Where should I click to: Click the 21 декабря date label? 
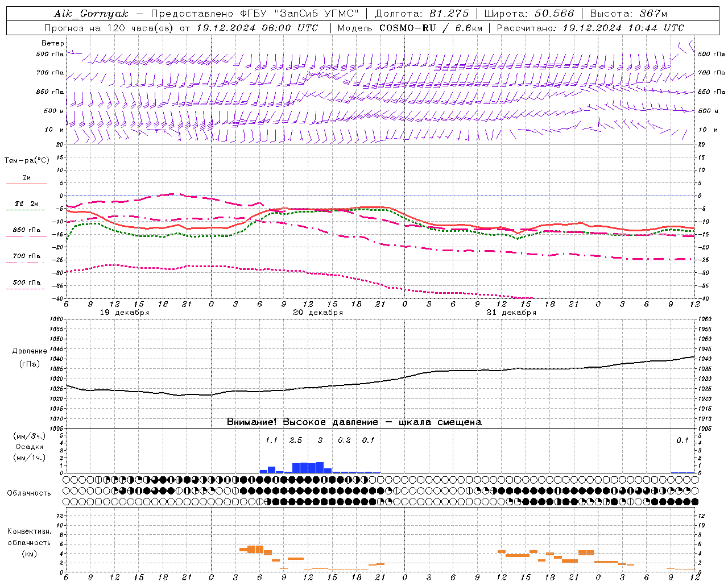511,313
